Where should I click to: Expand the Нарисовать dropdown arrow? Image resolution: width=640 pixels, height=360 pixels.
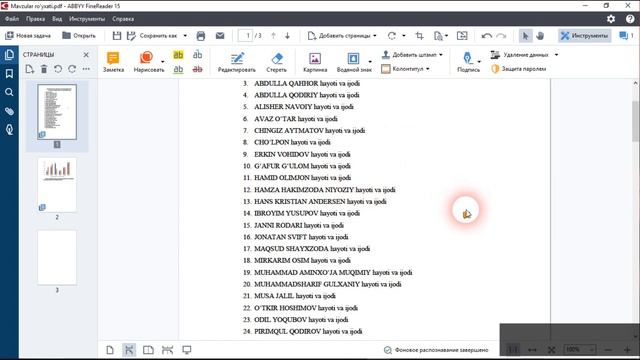tap(162, 62)
